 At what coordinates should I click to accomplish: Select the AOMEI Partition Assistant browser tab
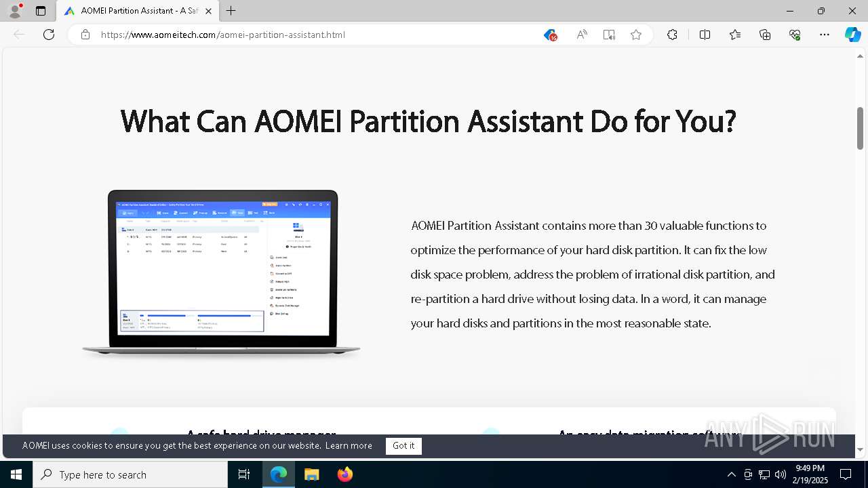click(138, 11)
